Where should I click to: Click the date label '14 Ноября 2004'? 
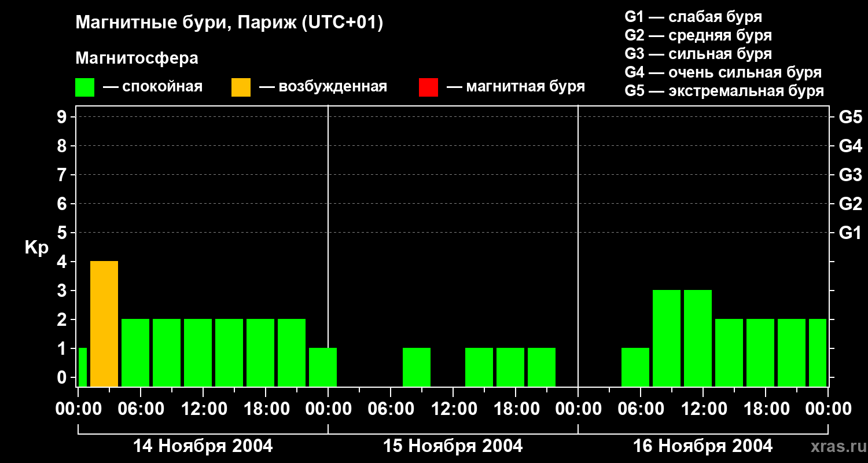[203, 446]
